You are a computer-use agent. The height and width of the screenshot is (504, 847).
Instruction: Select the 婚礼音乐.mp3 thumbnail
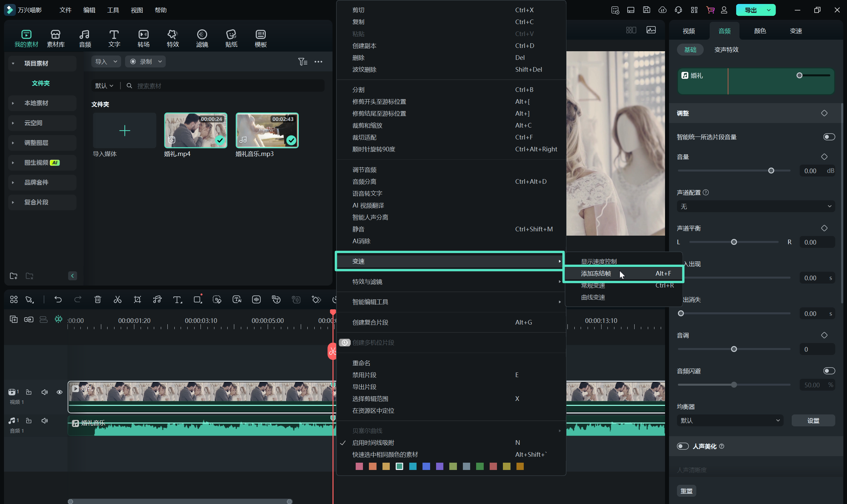267,131
